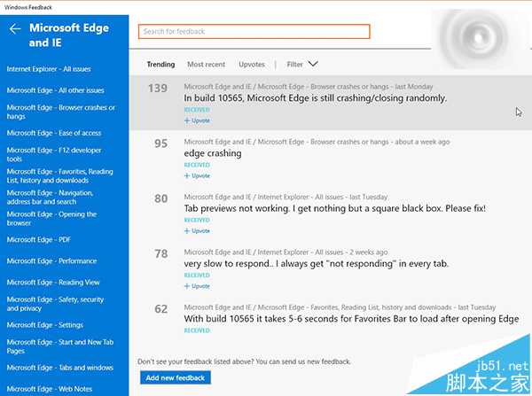532x396 pixels.
Task: Select Microsoft Edge - Settings category
Action: [45, 325]
